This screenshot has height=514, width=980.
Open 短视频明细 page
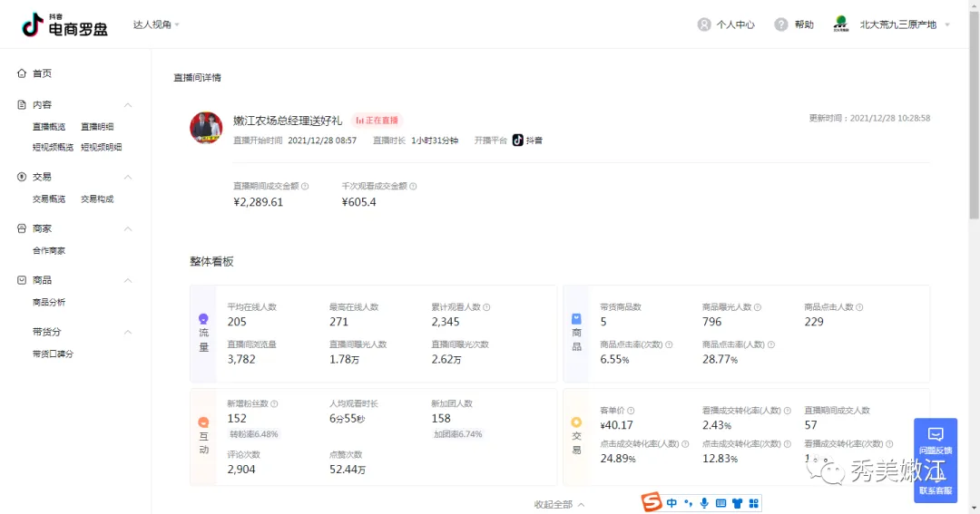(102, 147)
